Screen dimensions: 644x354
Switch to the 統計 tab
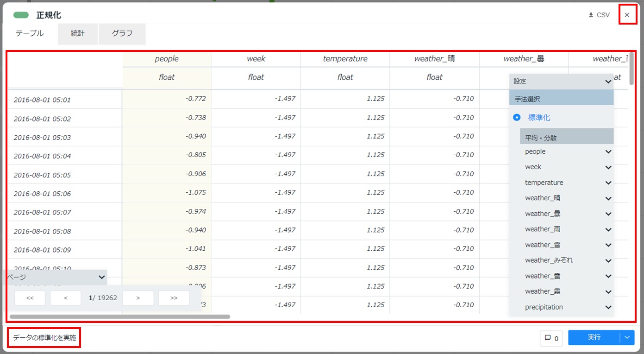point(78,33)
